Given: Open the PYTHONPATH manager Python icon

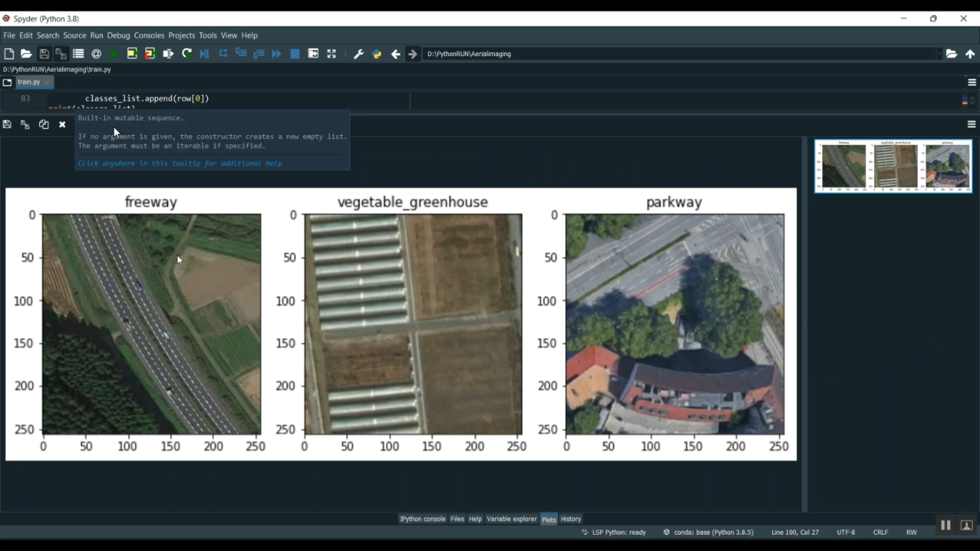Looking at the screenshot, I should point(377,54).
